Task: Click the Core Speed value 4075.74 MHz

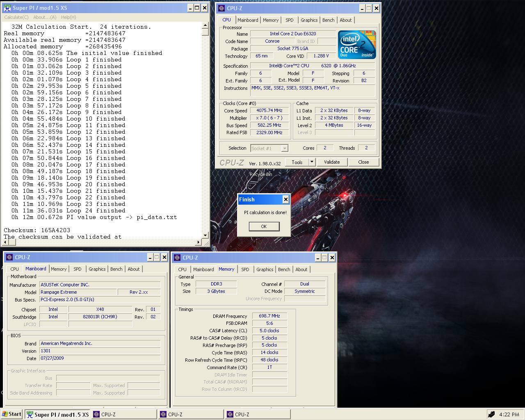Action: coord(269,111)
